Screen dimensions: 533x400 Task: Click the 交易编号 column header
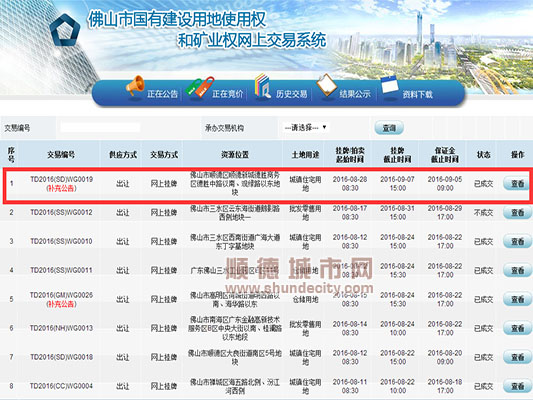click(61, 155)
